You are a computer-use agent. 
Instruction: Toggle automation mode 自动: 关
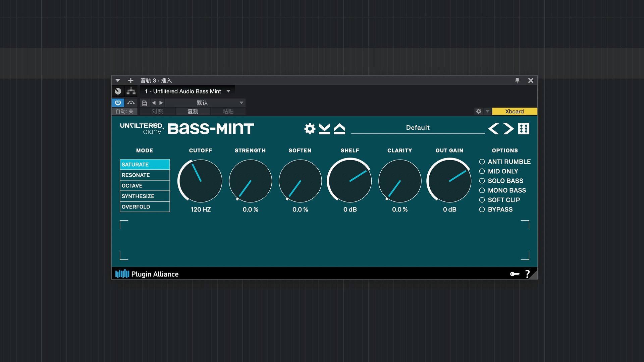pyautogui.click(x=124, y=111)
